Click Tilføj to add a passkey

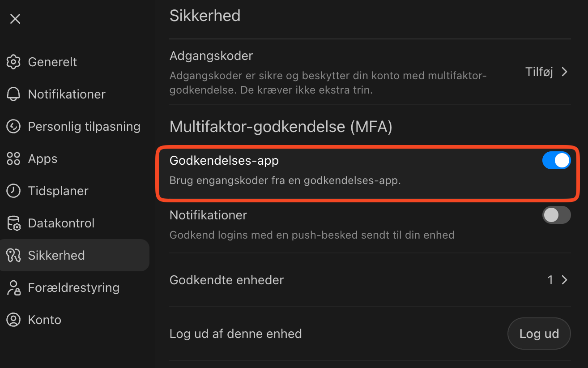point(539,72)
